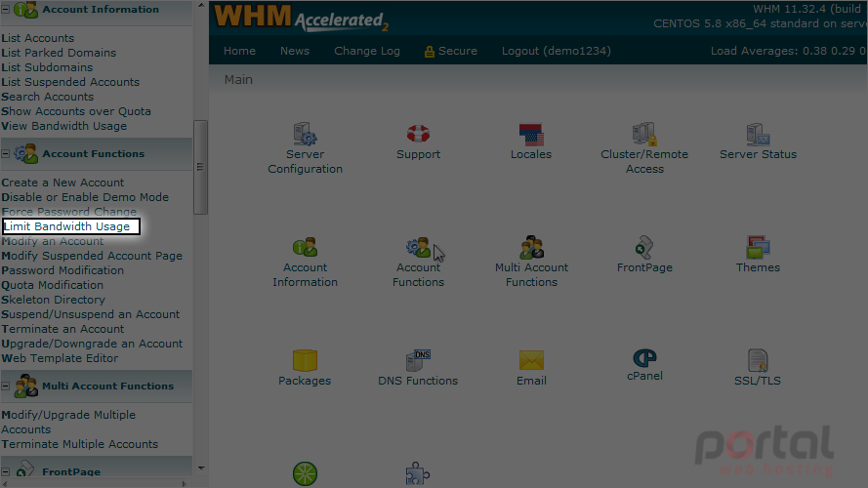The image size is (868, 488).
Task: Click the Account Functions sidebar header icon
Action: (25, 154)
